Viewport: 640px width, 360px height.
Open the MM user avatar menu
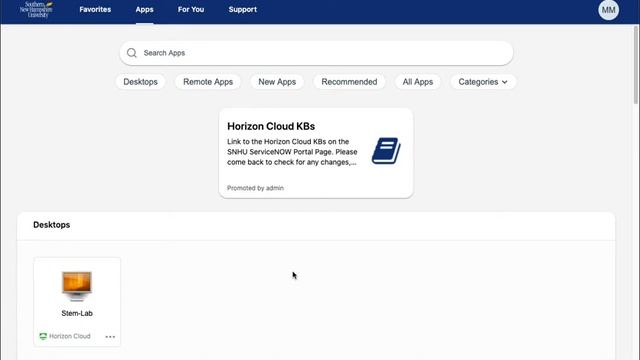[608, 10]
